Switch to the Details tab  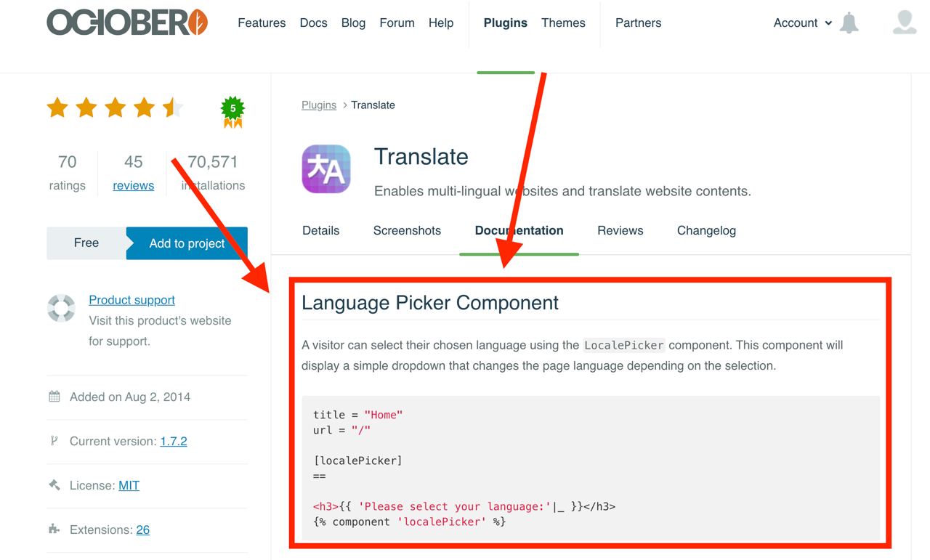(320, 230)
